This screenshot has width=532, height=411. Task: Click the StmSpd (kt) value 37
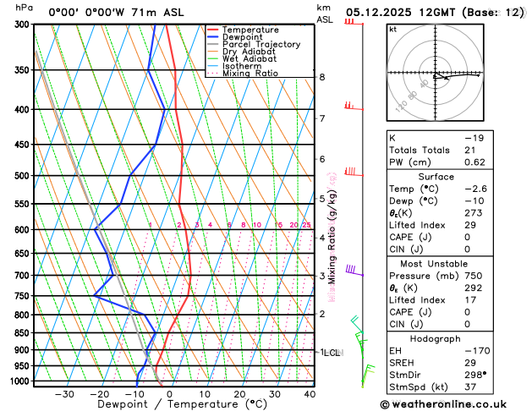point(470,387)
